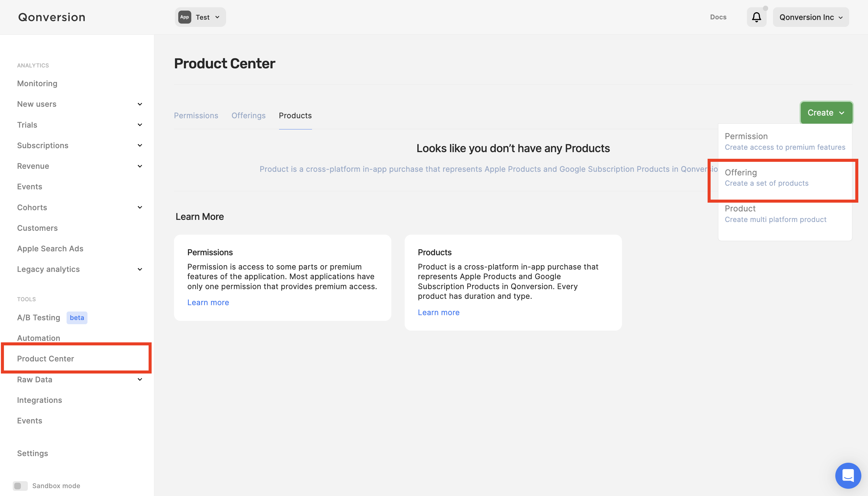Expand the Trials chevron
The image size is (868, 496).
[x=140, y=125]
